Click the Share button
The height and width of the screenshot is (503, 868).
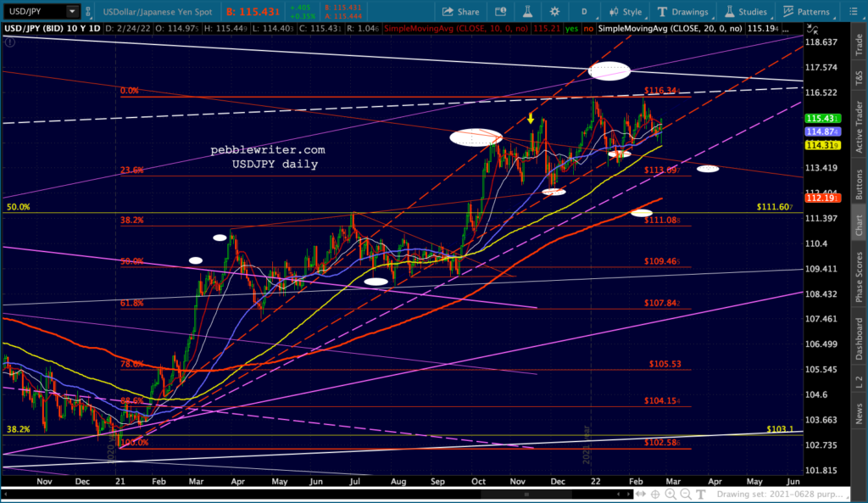[460, 12]
